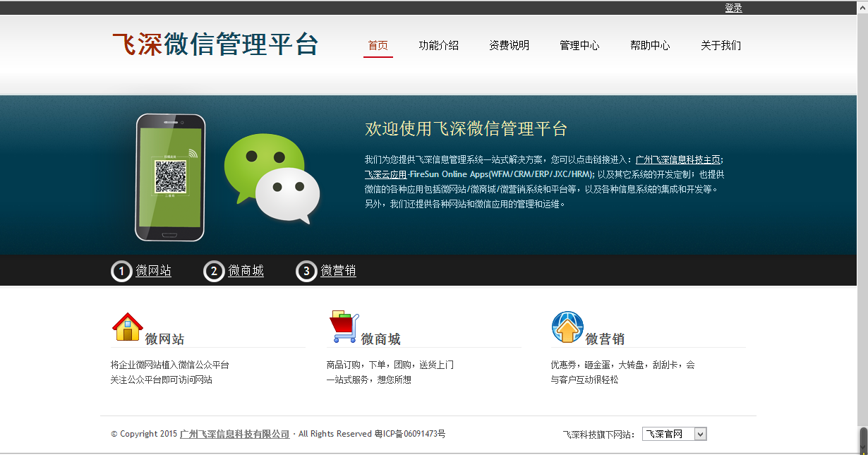Click the red house icon for 微网站
The height and width of the screenshot is (455, 868).
[x=128, y=327]
